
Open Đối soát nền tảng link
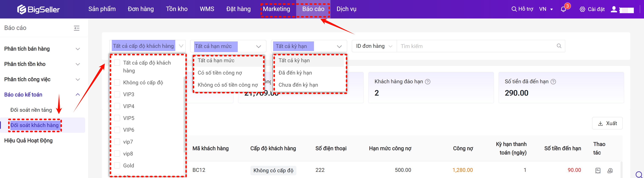[31, 110]
